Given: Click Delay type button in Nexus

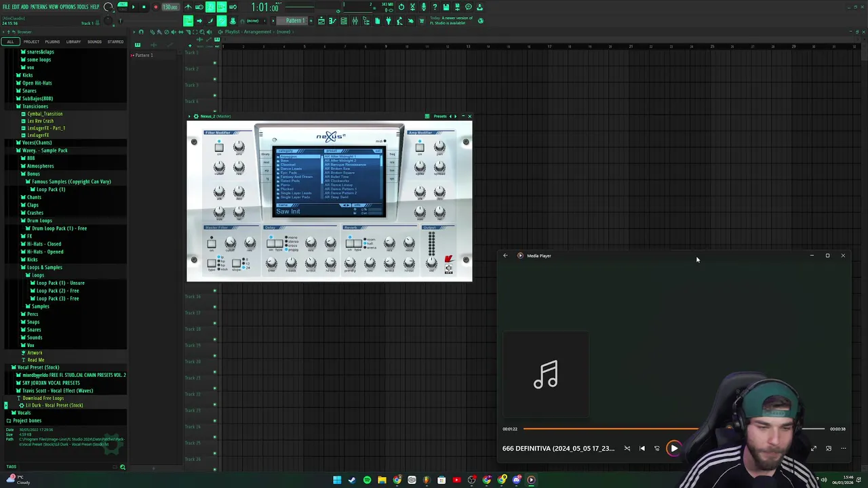Looking at the screenshot, I should point(279,243).
